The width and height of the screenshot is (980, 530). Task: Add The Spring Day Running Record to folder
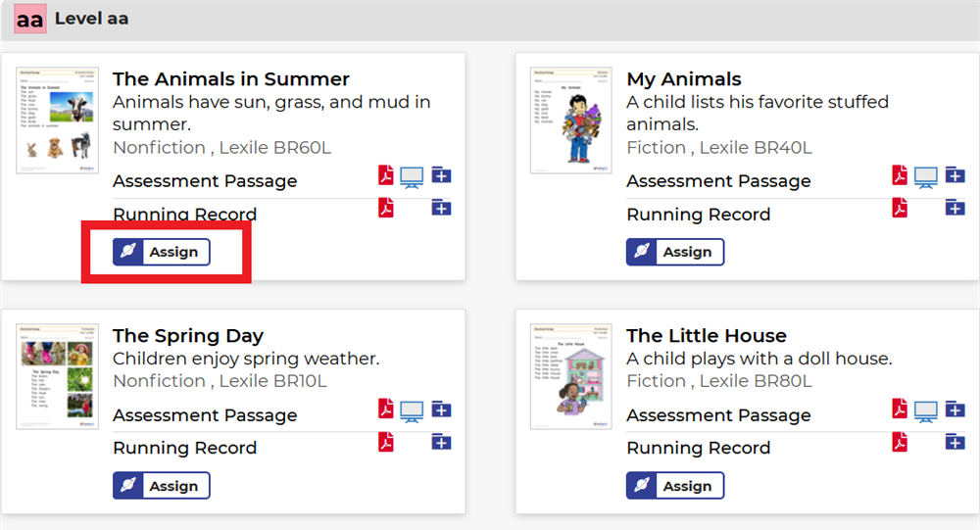(x=442, y=442)
